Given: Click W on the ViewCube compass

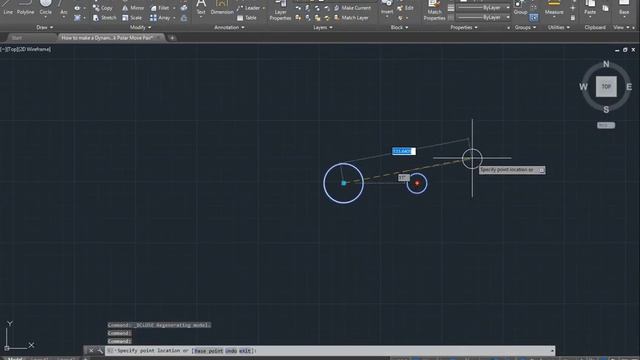Looking at the screenshot, I should pyautogui.click(x=583, y=87).
